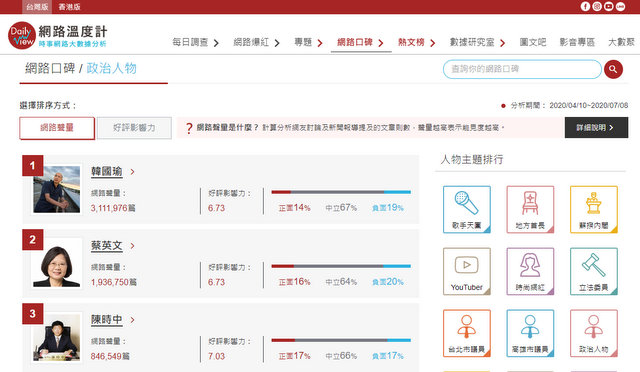Expand arrow next to 熱文榜
Screen dimensions: 640x372
[x=433, y=43]
